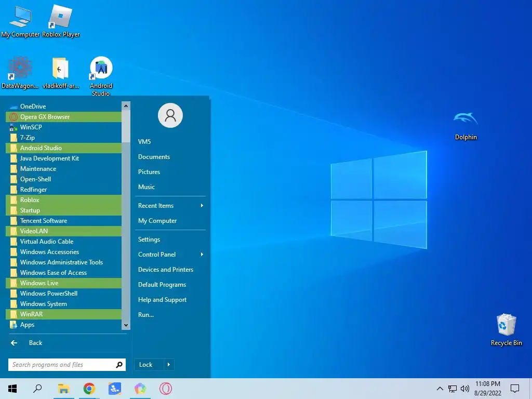Image resolution: width=532 pixels, height=399 pixels.
Task: Expand the Startup folder
Action: [x=64, y=210]
